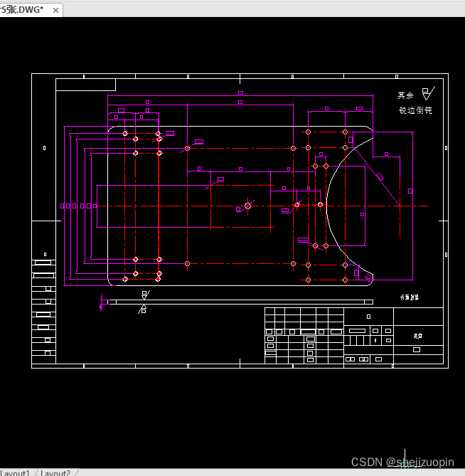Select the roughness symbol beside "其余"
This screenshot has width=465, height=476.
(428, 93)
